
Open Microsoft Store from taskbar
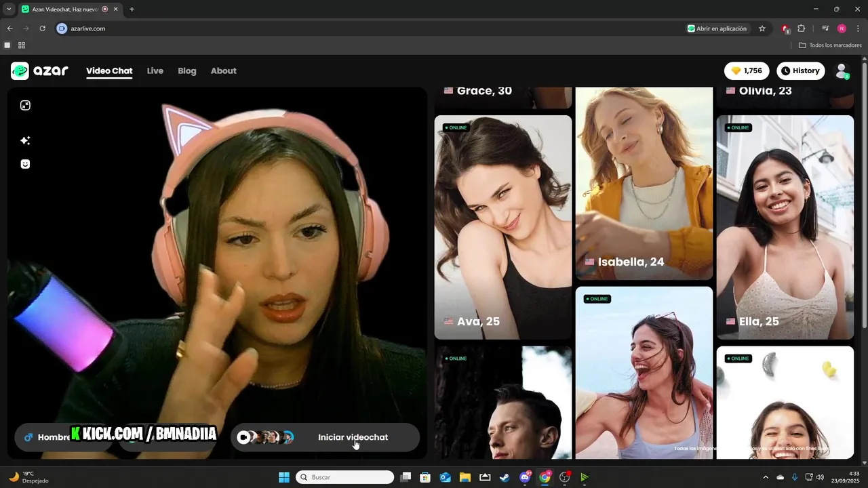point(425,477)
